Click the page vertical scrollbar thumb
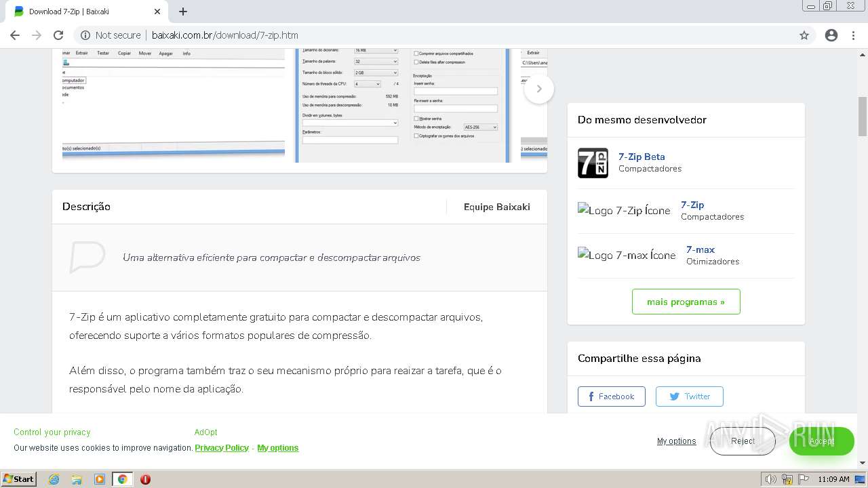 click(x=863, y=117)
